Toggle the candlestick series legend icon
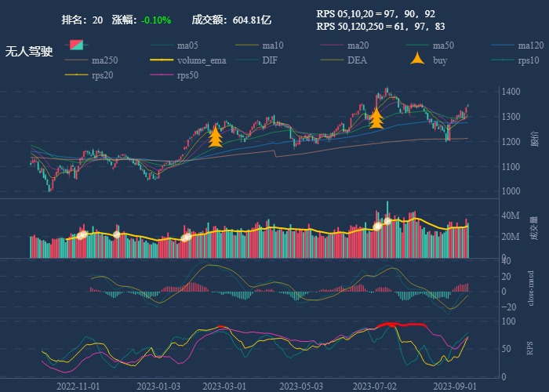The height and width of the screenshot is (392, 549). tap(78, 45)
